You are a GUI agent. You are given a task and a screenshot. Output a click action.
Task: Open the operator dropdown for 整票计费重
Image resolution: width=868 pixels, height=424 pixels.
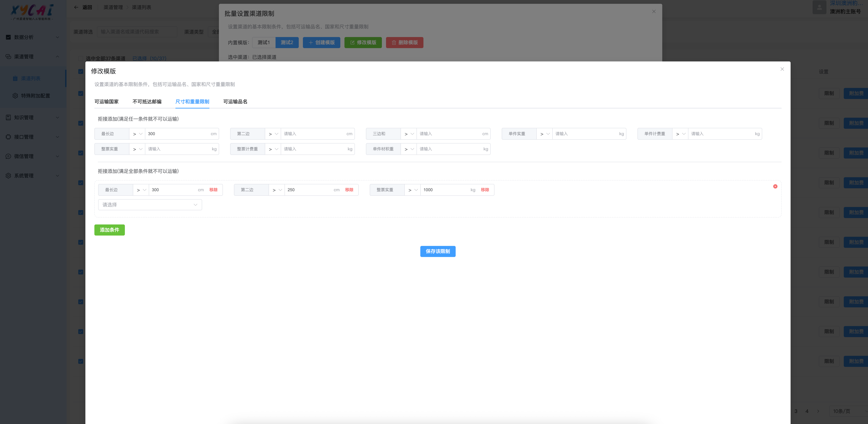[x=273, y=149]
